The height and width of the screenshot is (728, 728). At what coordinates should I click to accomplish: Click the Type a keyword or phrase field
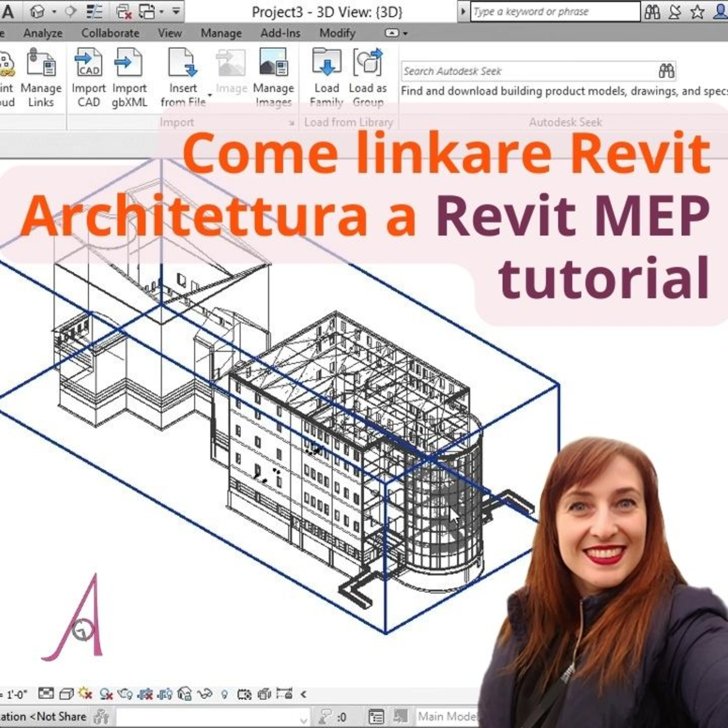tap(555, 12)
